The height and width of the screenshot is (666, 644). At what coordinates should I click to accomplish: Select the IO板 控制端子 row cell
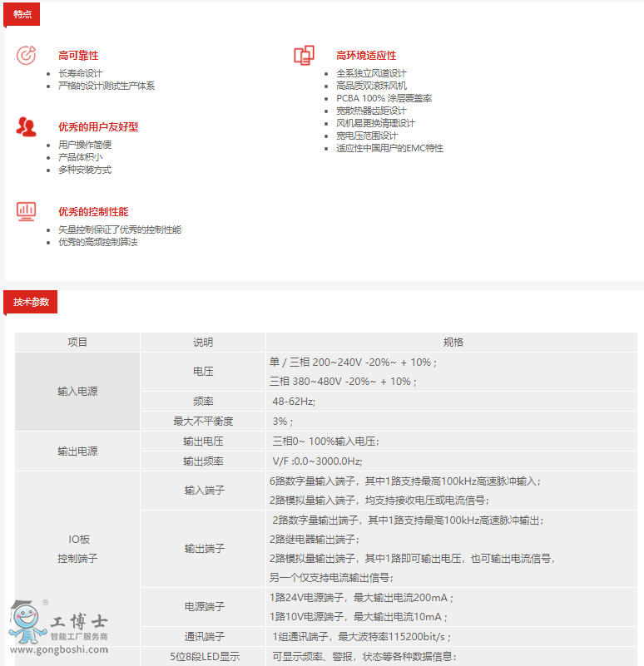coord(77,549)
